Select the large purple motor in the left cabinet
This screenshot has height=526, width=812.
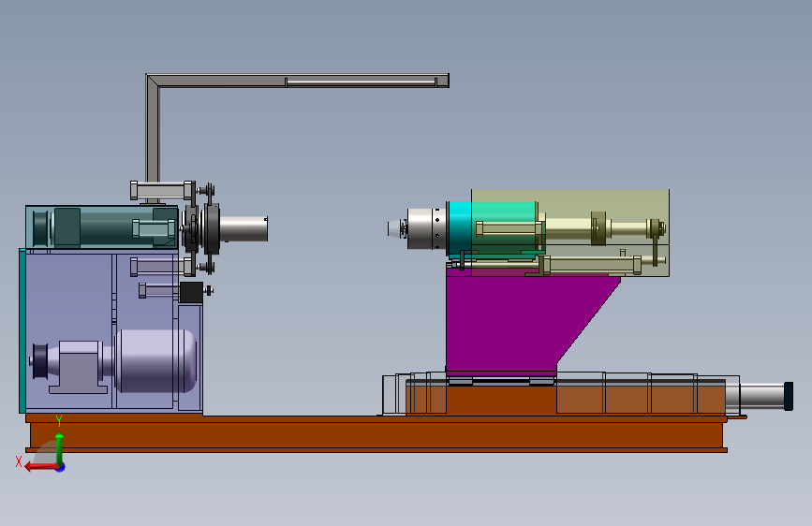point(155,361)
